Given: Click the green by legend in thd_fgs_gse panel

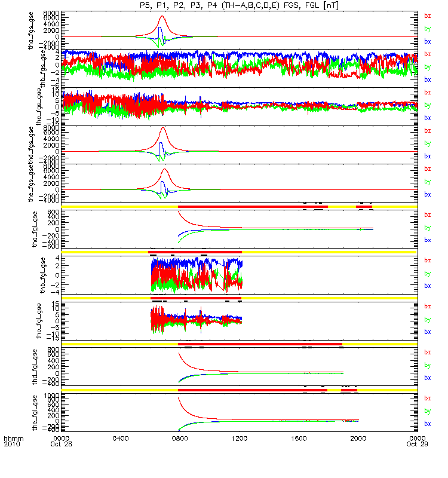Looking at the screenshot, I should (428, 143).
